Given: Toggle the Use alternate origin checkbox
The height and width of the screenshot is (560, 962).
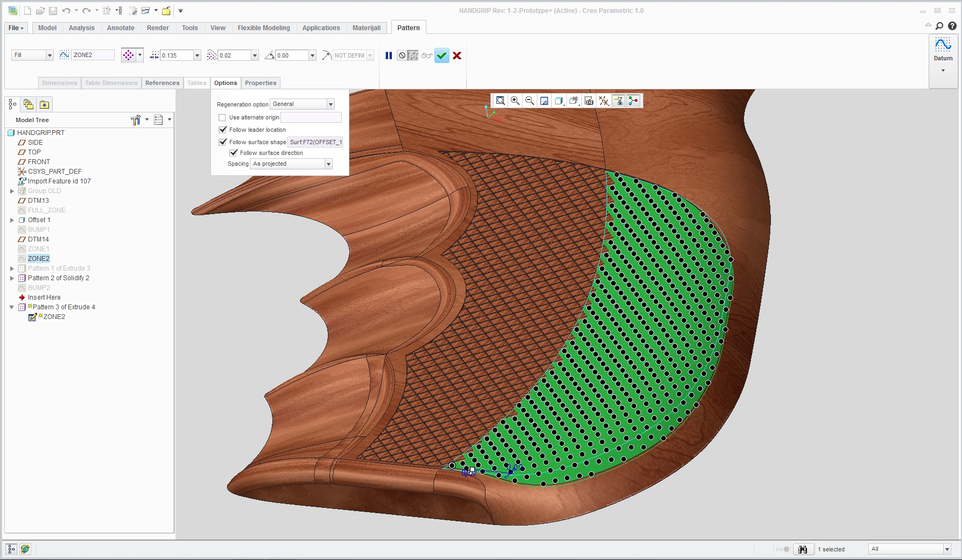Looking at the screenshot, I should 222,117.
